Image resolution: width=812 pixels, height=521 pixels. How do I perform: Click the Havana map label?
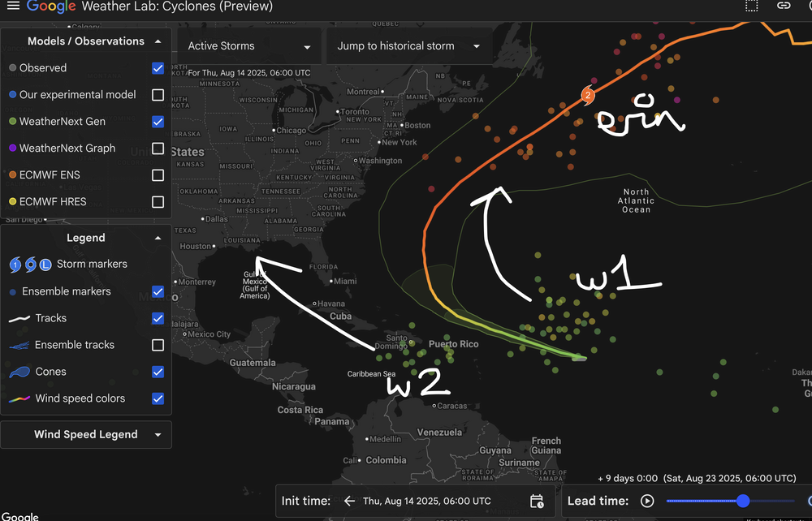click(x=331, y=304)
